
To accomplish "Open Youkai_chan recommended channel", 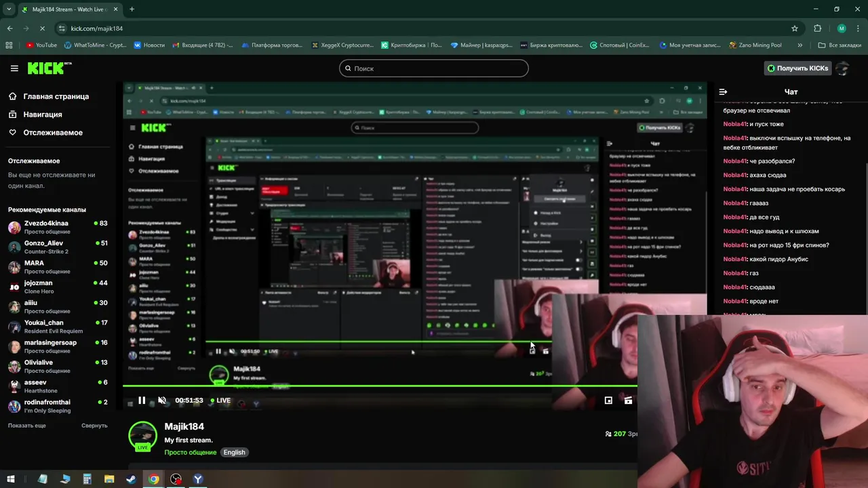I will pos(58,326).
